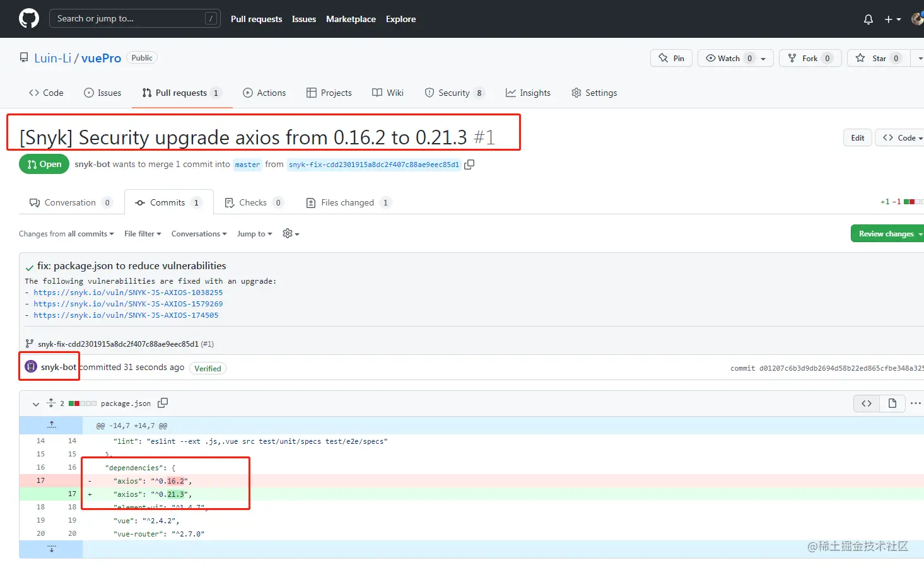
Task: Click Review changes button
Action: (887, 234)
